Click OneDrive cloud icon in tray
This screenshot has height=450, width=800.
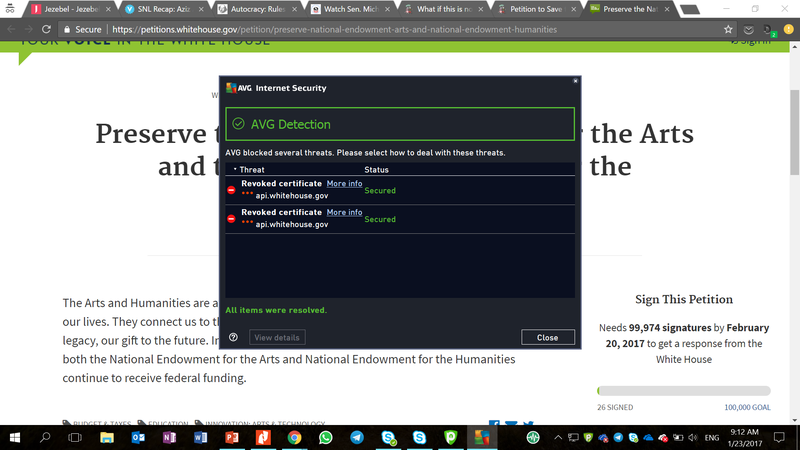[x=648, y=438]
